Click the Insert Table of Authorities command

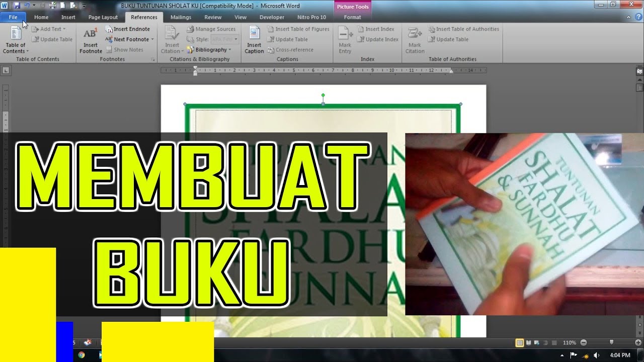[463, 29]
